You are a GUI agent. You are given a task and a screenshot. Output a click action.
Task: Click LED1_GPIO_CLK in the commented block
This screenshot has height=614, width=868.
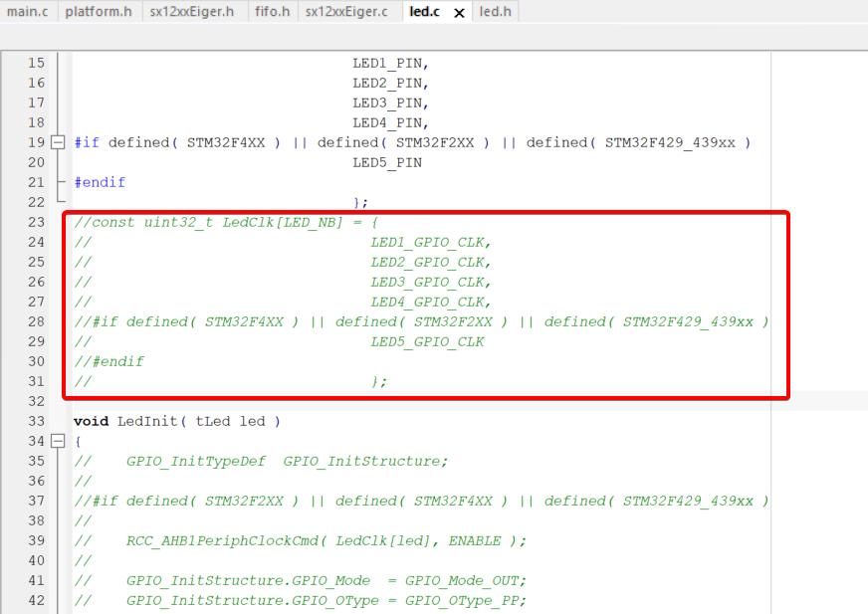tap(431, 242)
